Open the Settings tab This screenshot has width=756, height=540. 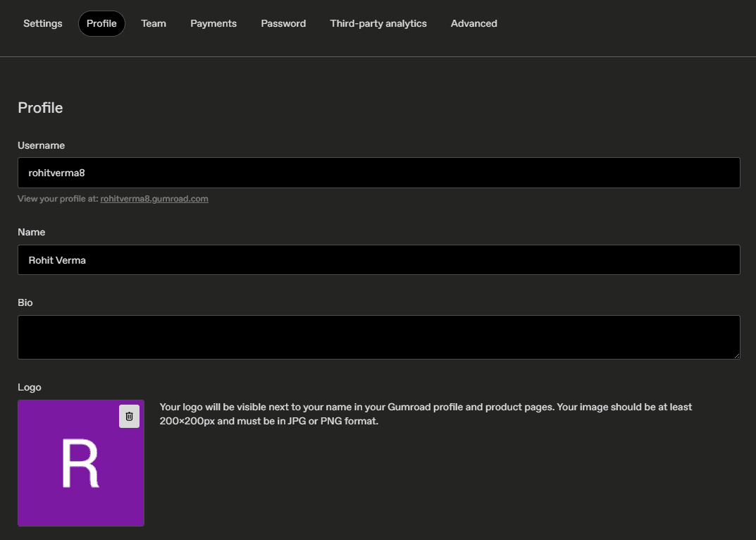tap(42, 23)
